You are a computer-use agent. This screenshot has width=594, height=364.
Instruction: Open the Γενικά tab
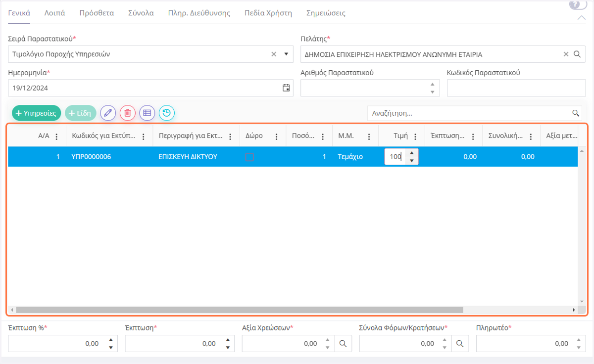[x=19, y=13]
